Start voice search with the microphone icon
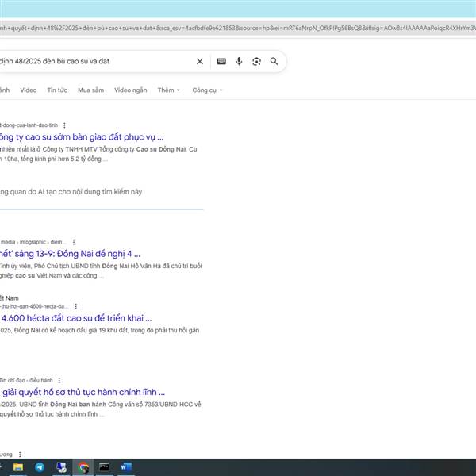This screenshot has width=476, height=476. click(239, 61)
